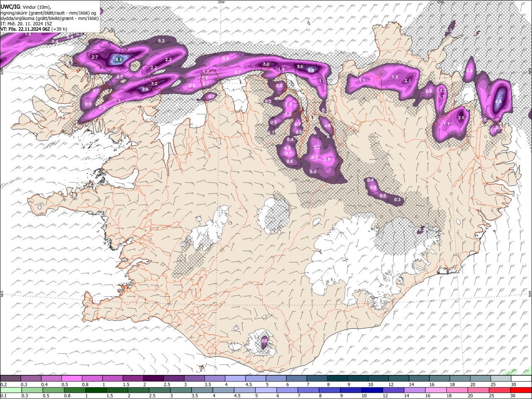Pick the darkest green 1 swatch in the lower legend
The image size is (532, 399).
[96, 390]
